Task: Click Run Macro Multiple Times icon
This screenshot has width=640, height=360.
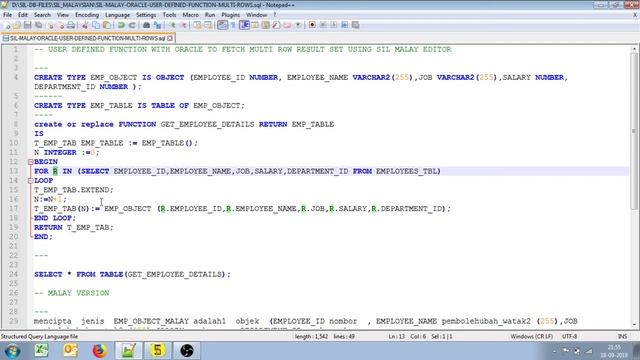Action: coord(344,25)
